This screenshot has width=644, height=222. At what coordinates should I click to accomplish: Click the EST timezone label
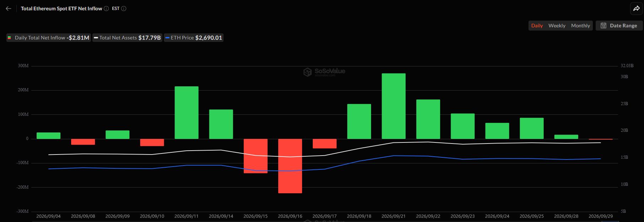pyautogui.click(x=116, y=9)
